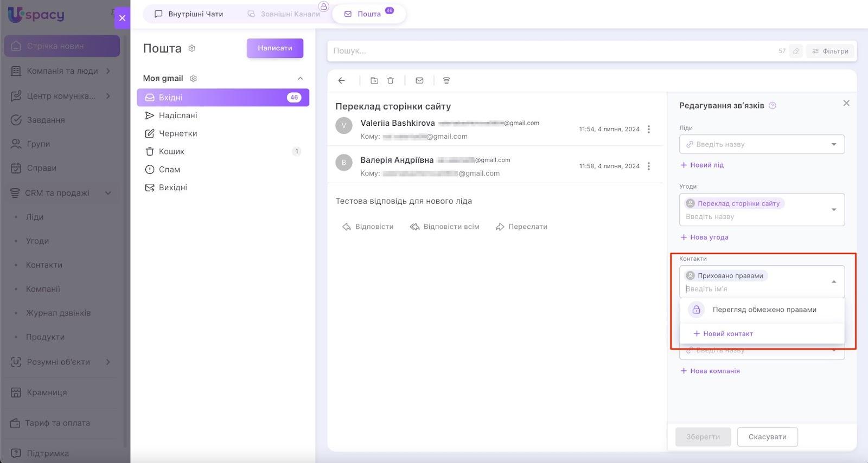Viewport: 868px width, 463px height.
Task: Open three-dot menu for Valeriia Bashkirova message
Action: 649,129
